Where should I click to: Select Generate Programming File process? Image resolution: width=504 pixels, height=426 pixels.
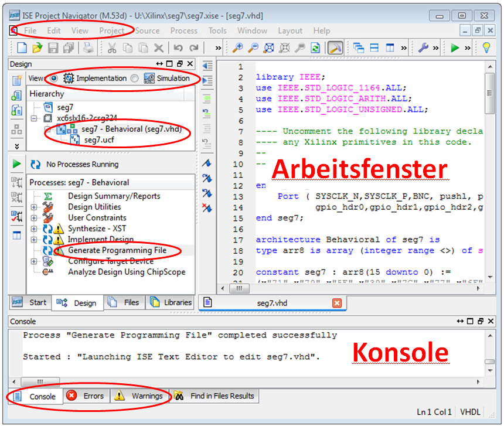tap(117, 250)
